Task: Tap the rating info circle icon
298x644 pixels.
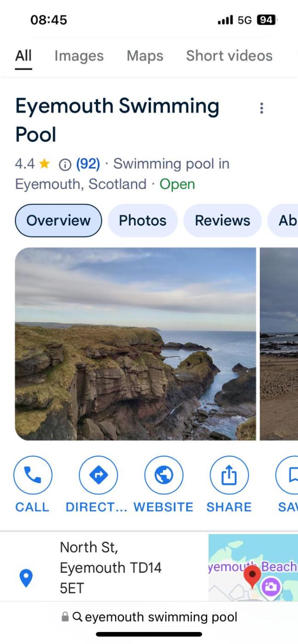Action: click(65, 164)
